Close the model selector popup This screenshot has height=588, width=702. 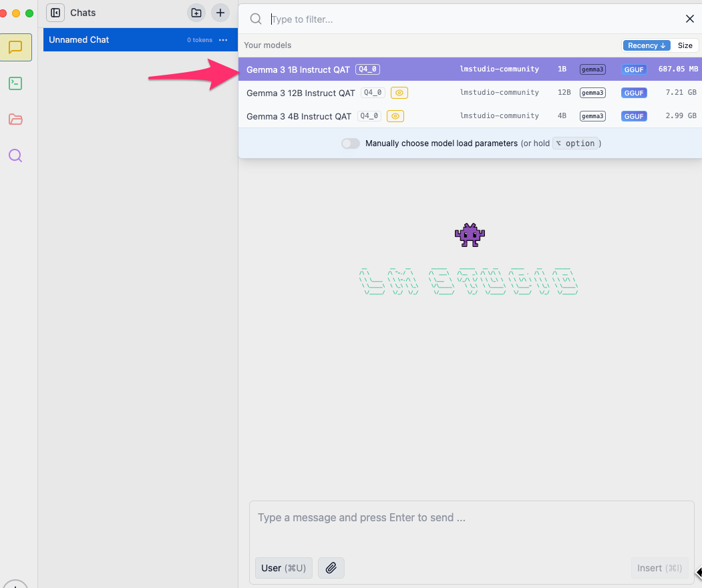coord(690,19)
